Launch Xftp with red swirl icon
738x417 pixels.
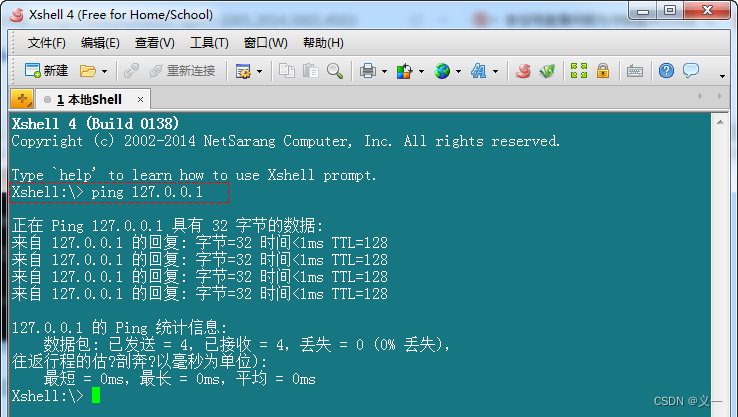523,71
